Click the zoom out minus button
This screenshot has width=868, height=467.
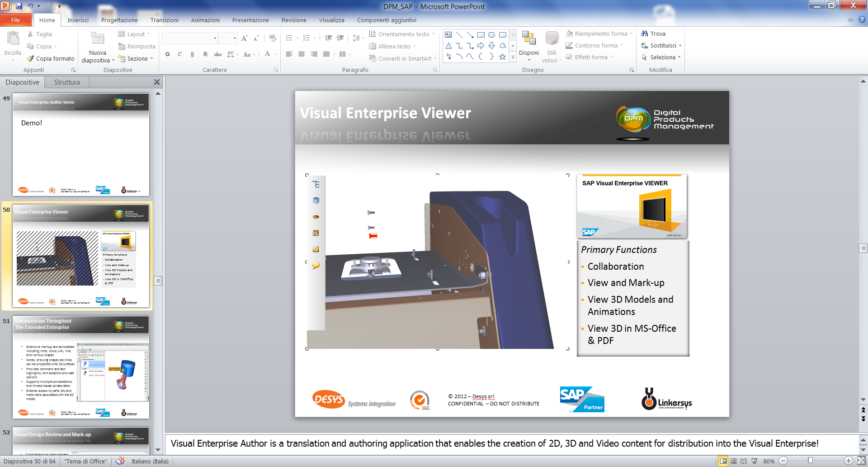click(x=783, y=461)
